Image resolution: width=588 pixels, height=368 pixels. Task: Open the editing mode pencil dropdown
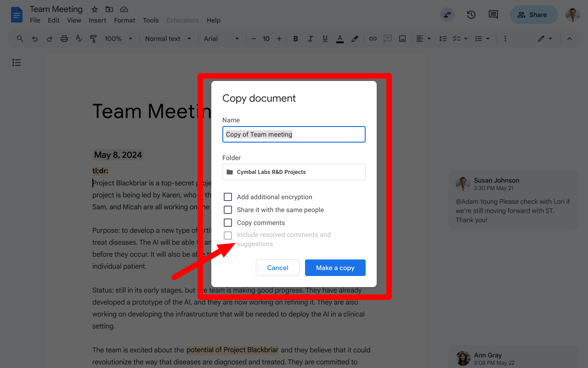[x=545, y=39]
